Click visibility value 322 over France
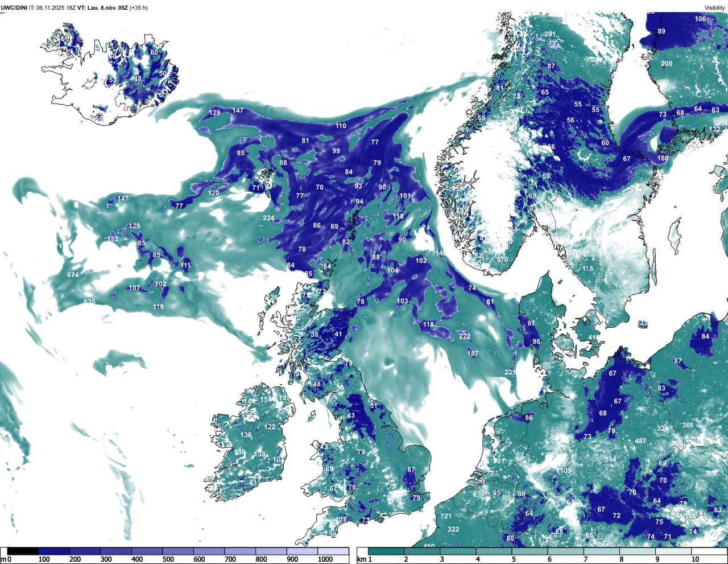The image size is (728, 564). (453, 529)
